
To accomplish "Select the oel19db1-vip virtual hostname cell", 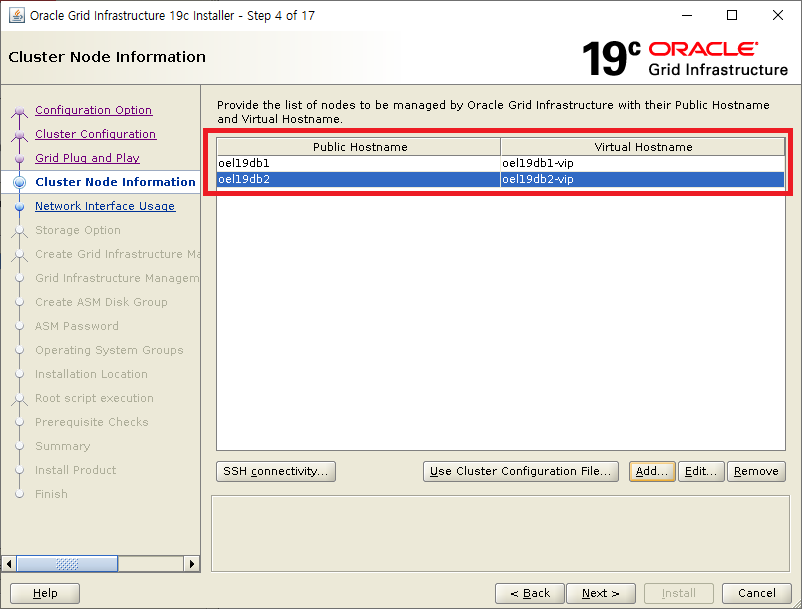I will pos(642,163).
